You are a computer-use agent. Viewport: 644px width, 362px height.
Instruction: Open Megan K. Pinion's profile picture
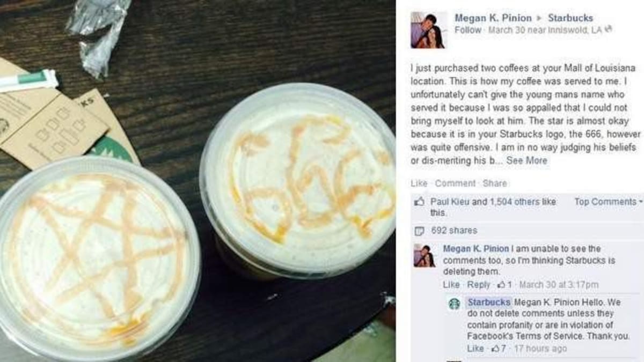(429, 30)
